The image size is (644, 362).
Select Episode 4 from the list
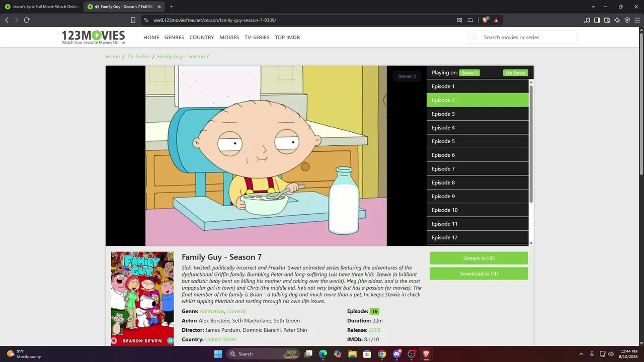tap(477, 128)
